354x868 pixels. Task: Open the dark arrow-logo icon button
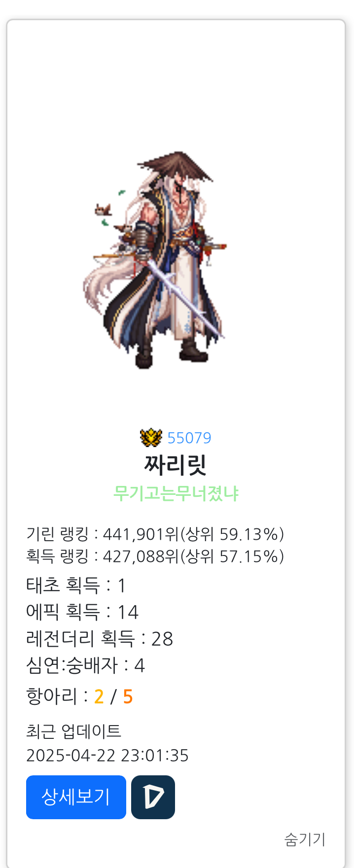(153, 797)
